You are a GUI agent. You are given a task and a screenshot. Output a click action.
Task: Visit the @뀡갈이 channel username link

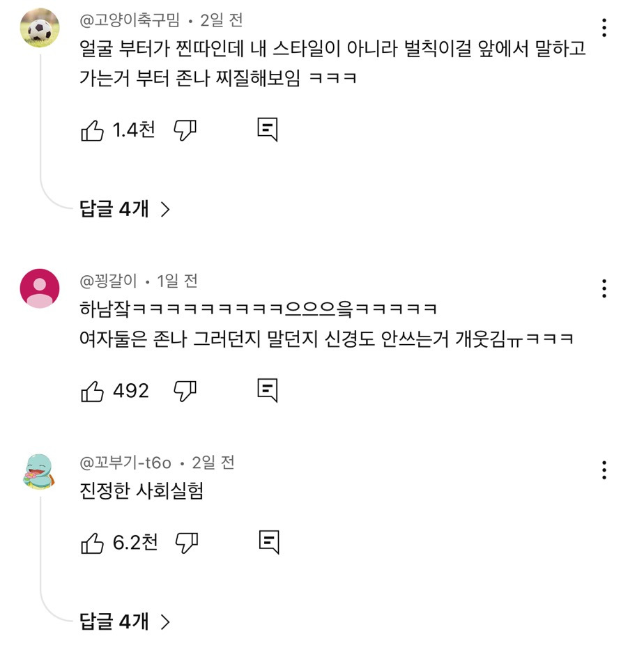[x=110, y=281]
